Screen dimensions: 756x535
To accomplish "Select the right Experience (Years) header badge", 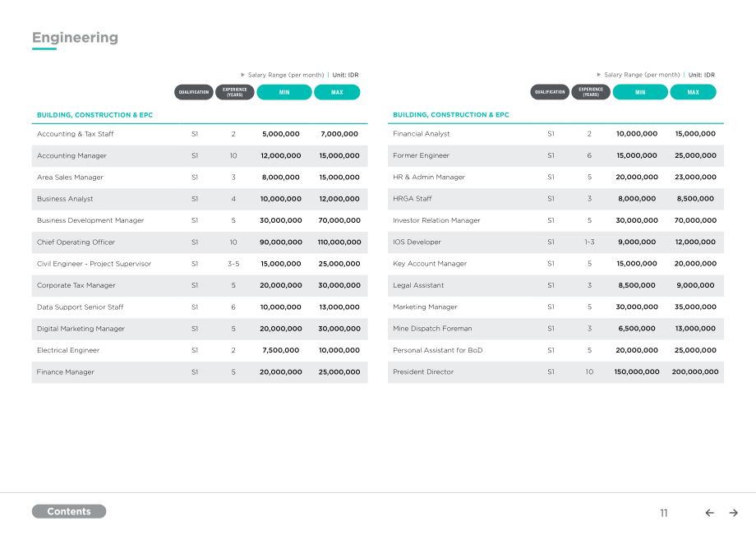I will [591, 92].
